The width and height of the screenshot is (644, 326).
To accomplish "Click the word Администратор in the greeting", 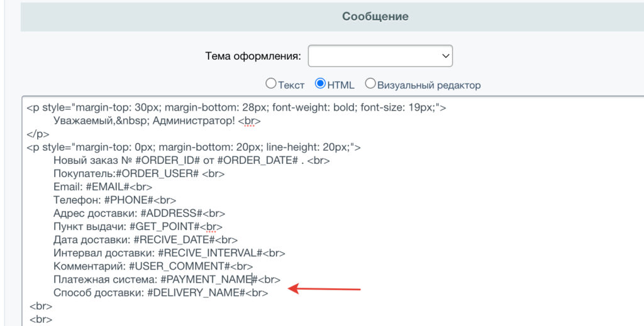I will [194, 121].
